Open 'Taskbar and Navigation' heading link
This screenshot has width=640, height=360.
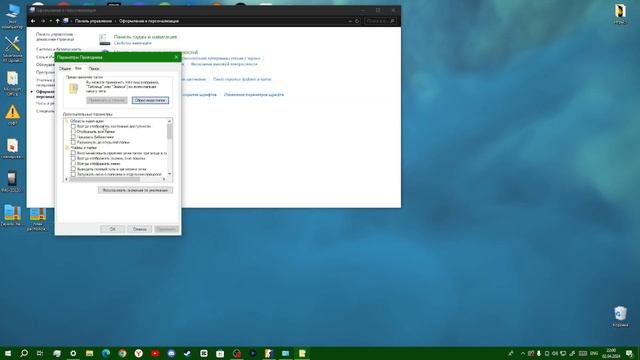tap(145, 37)
